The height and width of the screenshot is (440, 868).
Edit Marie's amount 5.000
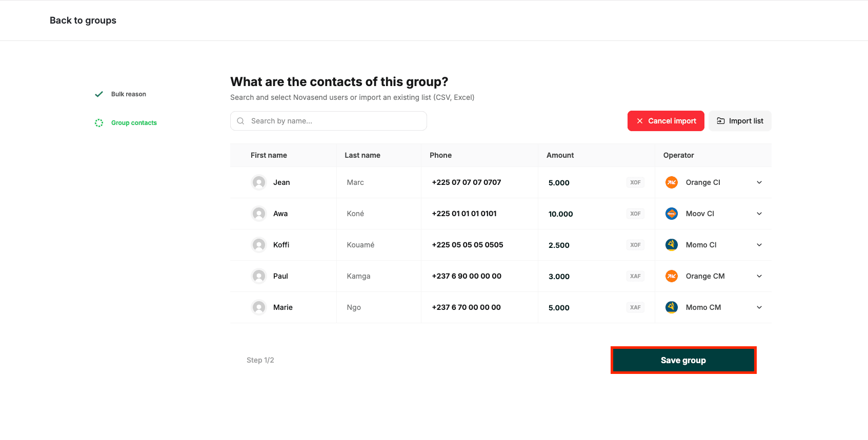(x=559, y=308)
